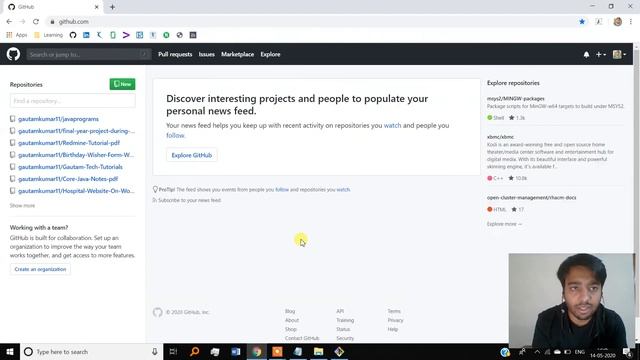The image size is (640, 360).
Task: Open the Explore menu item
Action: click(270, 54)
